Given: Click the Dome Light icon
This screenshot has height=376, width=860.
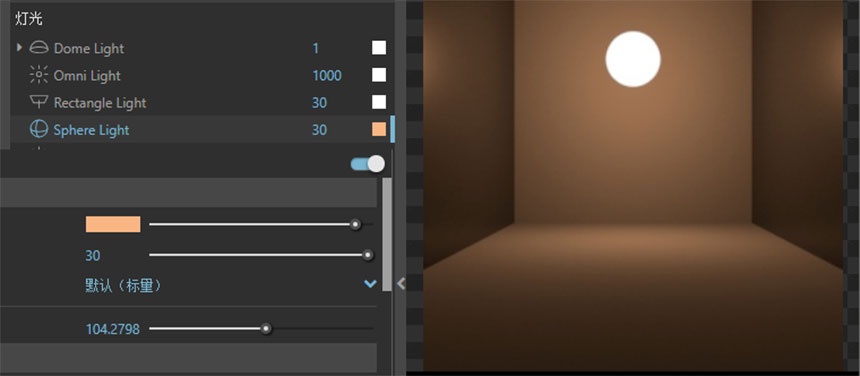Looking at the screenshot, I should pyautogui.click(x=39, y=48).
